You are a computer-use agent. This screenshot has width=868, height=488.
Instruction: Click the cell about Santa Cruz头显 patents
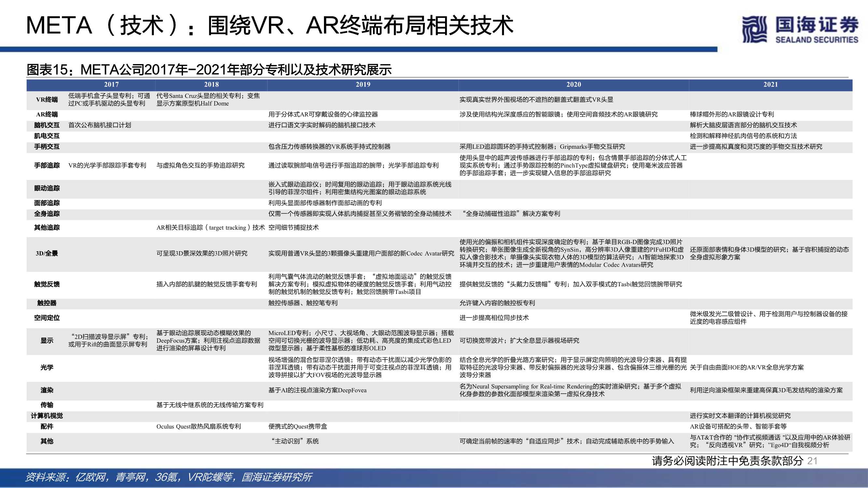[208, 100]
